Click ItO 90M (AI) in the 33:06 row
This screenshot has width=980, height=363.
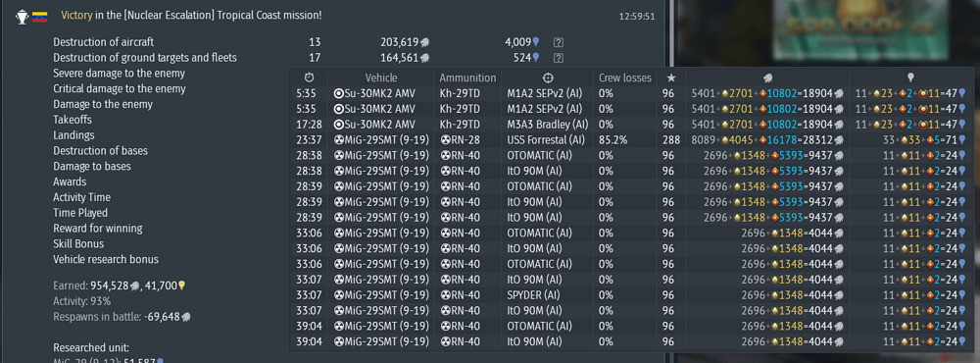534,248
